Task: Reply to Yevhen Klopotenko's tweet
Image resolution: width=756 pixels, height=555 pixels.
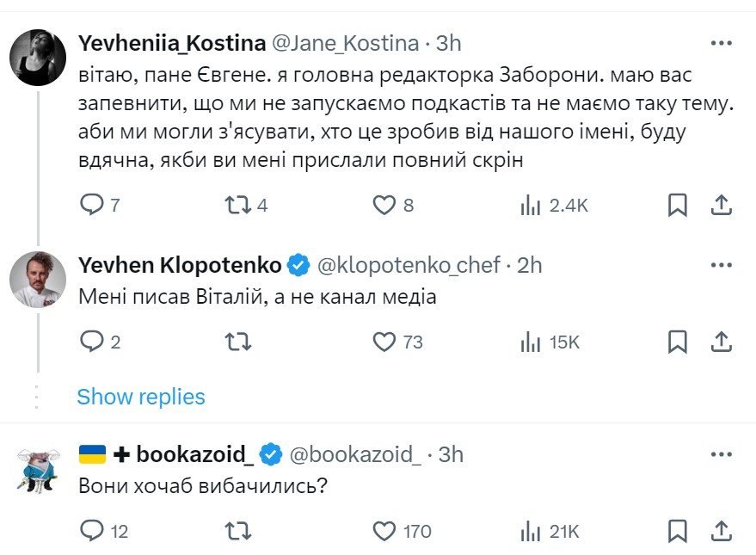Action: [91, 342]
